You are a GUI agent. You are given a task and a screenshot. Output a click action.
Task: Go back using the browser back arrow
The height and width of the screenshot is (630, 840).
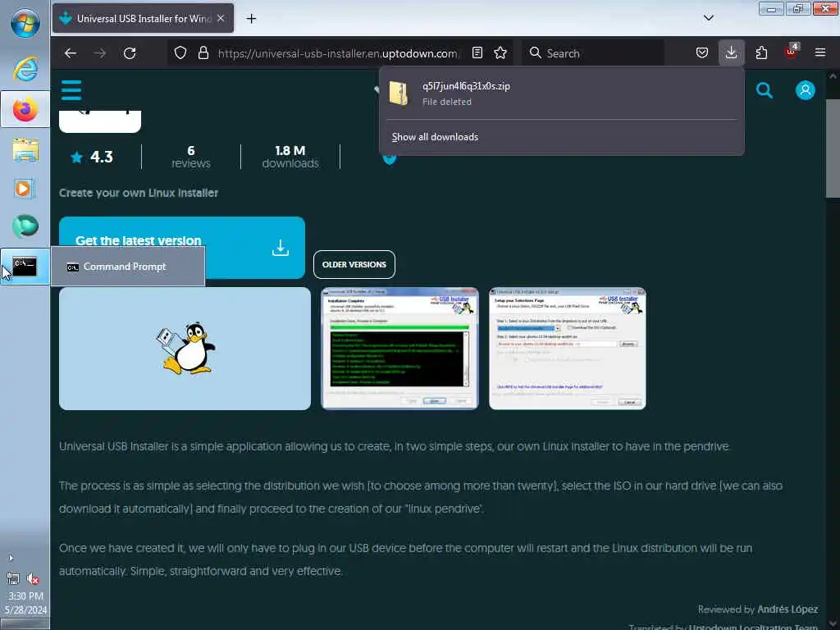coord(71,53)
